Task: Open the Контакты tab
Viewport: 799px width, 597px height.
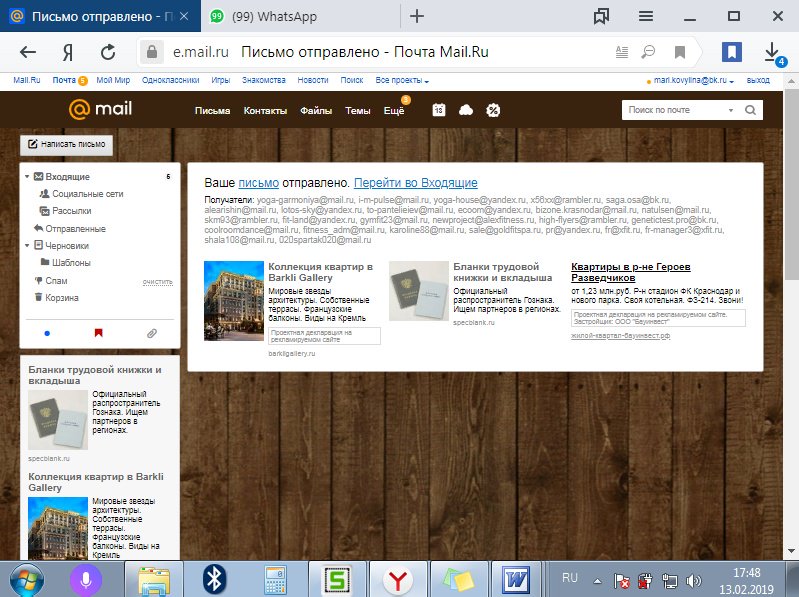Action: click(x=265, y=111)
